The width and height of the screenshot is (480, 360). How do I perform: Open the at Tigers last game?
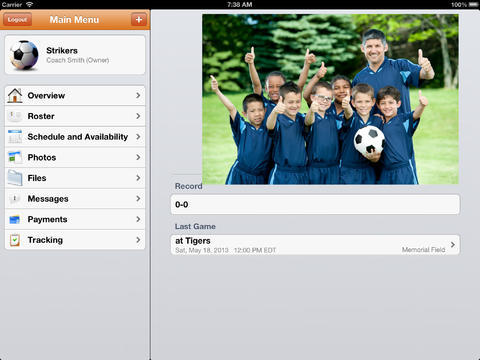[x=315, y=245]
